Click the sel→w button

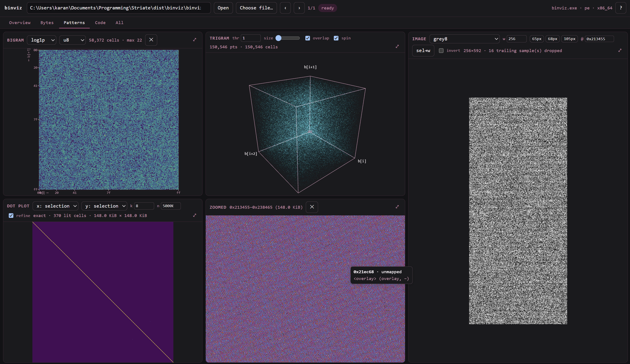(423, 51)
